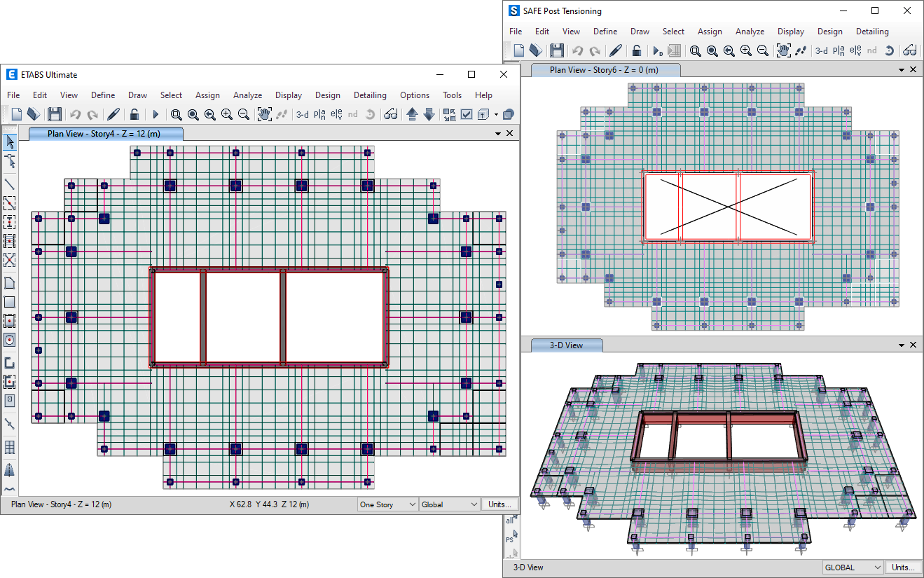Viewport: 924px width, 578px height.
Task: Open ETABS Plan View tab dropdown arrow
Action: tap(498, 133)
